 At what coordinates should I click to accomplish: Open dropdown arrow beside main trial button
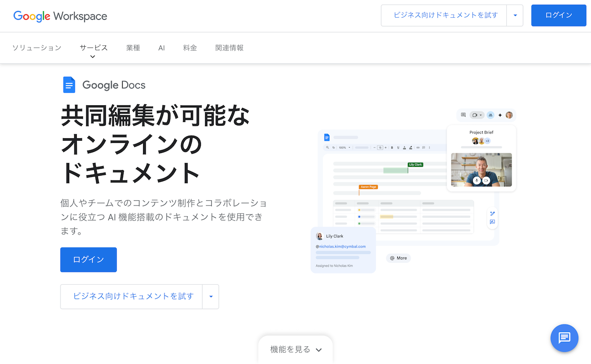(211, 297)
